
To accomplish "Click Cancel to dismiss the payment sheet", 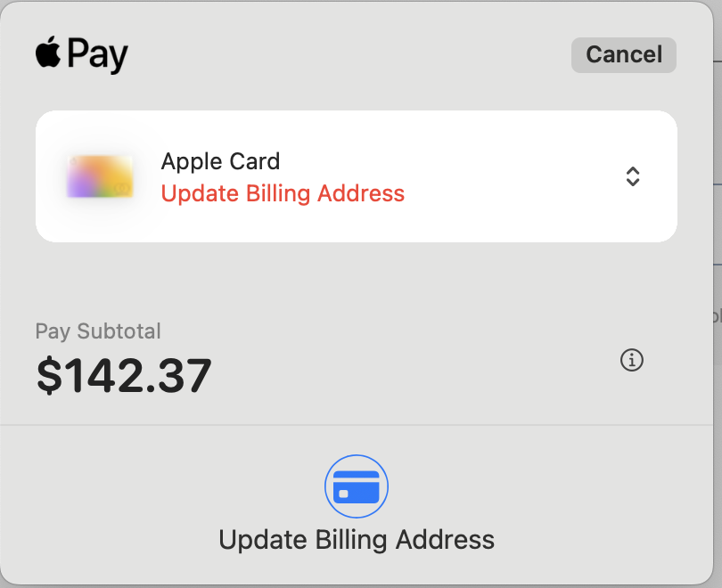I will (623, 54).
